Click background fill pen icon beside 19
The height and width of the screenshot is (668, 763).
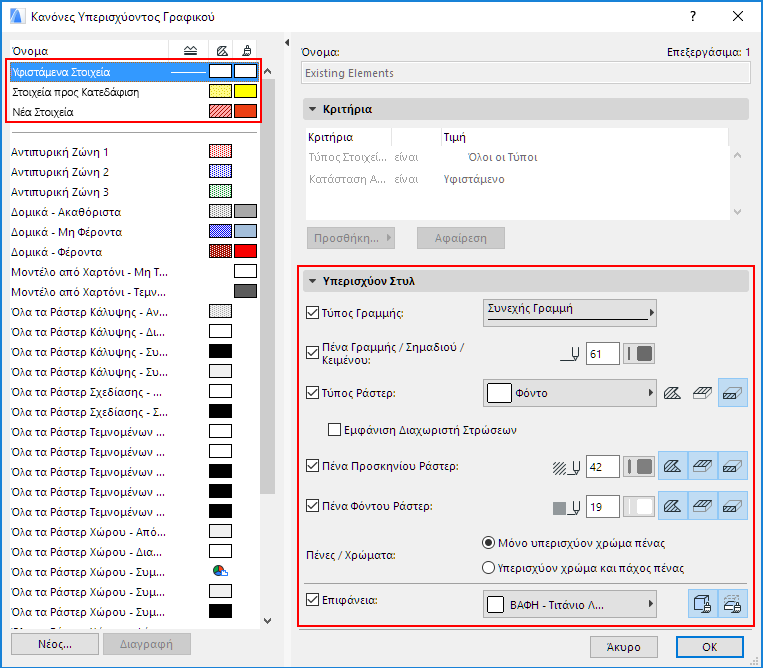click(x=566, y=508)
